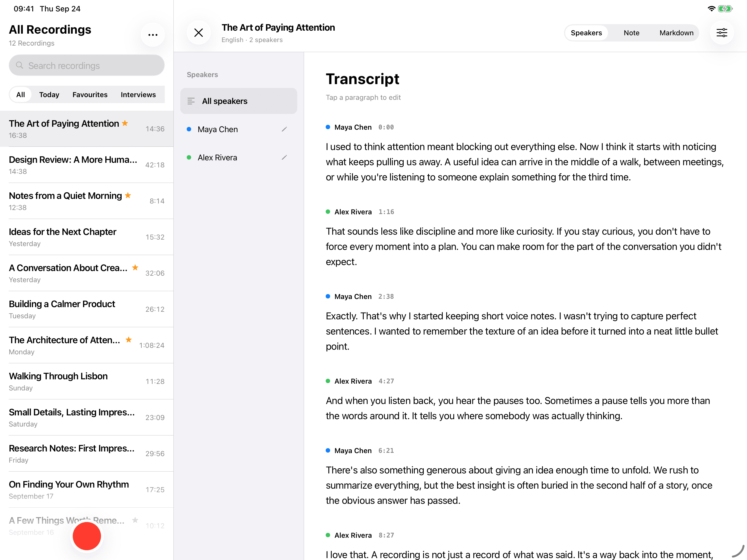Viewport: 747px width, 560px height.
Task: Switch to Markdown view segment
Action: coord(676,33)
